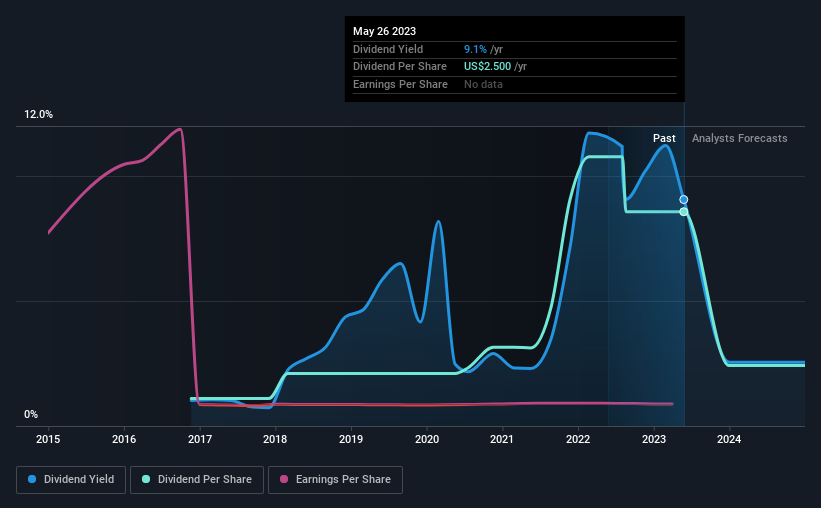Image resolution: width=821 pixels, height=508 pixels.
Task: Click the US$2.500 dividend per share value
Action: pos(487,67)
